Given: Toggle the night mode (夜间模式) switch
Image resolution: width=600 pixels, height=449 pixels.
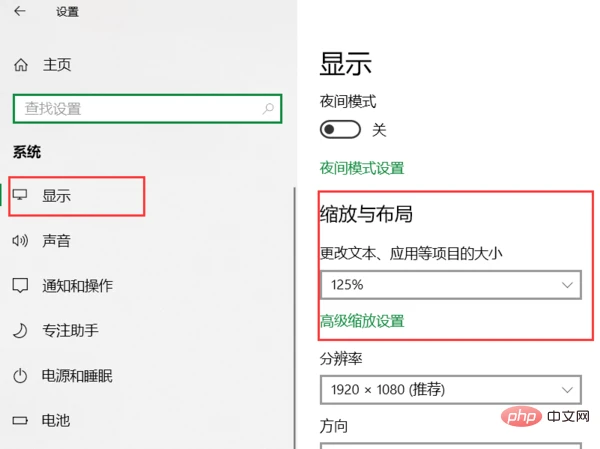Looking at the screenshot, I should coord(340,129).
